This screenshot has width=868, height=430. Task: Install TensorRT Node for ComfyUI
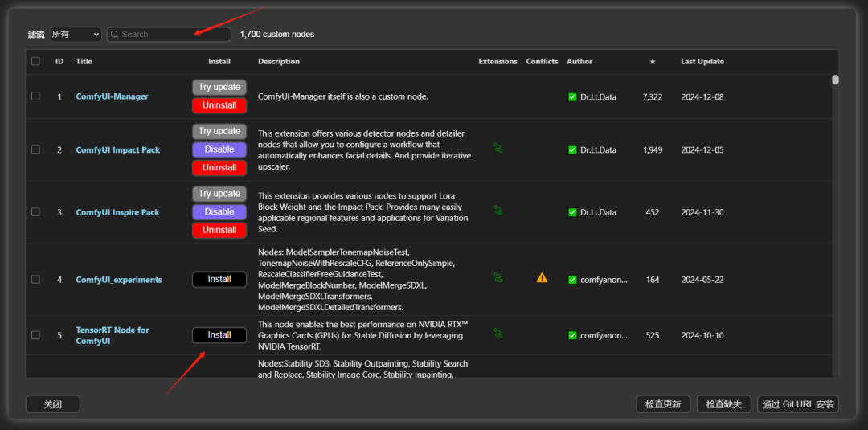219,335
